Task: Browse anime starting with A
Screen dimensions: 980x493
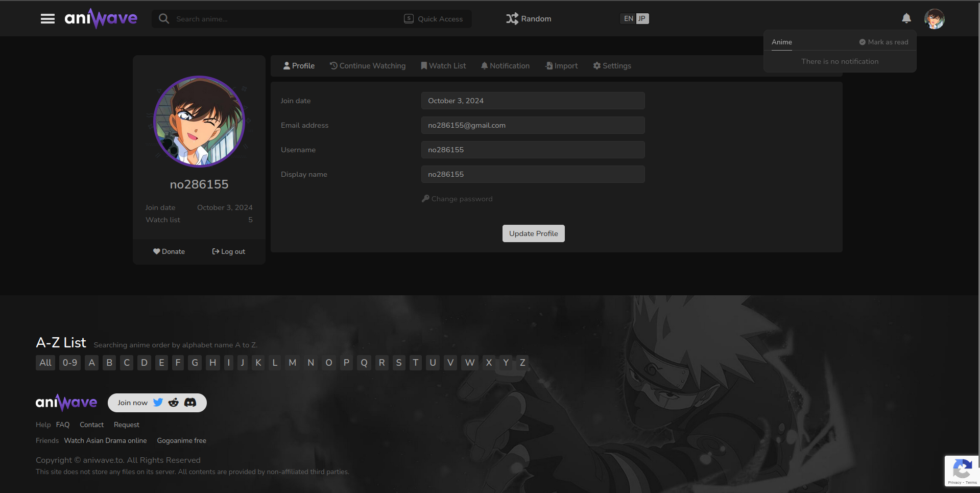Action: [x=92, y=363]
